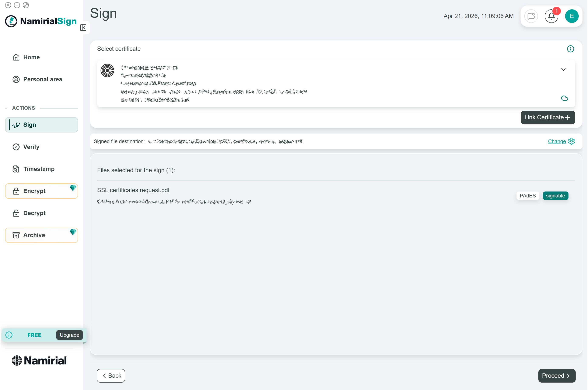Screen dimensions: 588x390
Task: Click the FREE plan info icon
Action: [9, 335]
